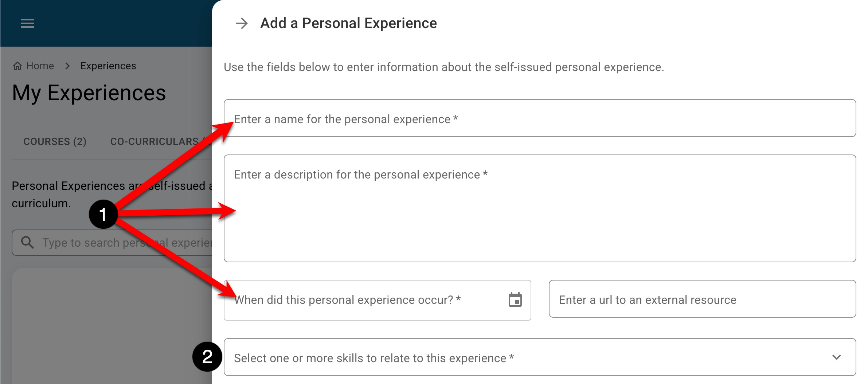Screen dimensions: 868x384
Task: Focus the personal experience name field
Action: click(539, 118)
